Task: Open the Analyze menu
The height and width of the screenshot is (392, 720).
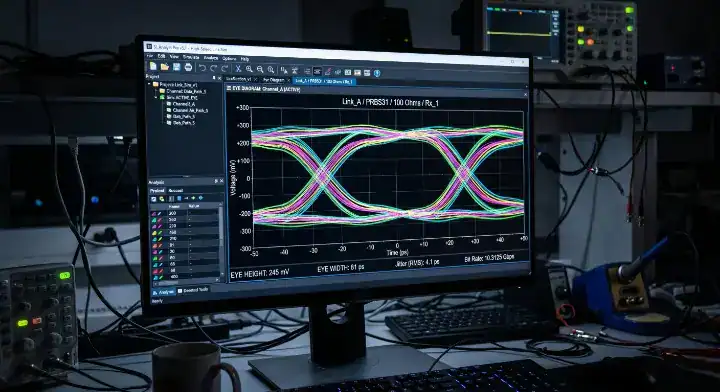Action: click(x=211, y=58)
